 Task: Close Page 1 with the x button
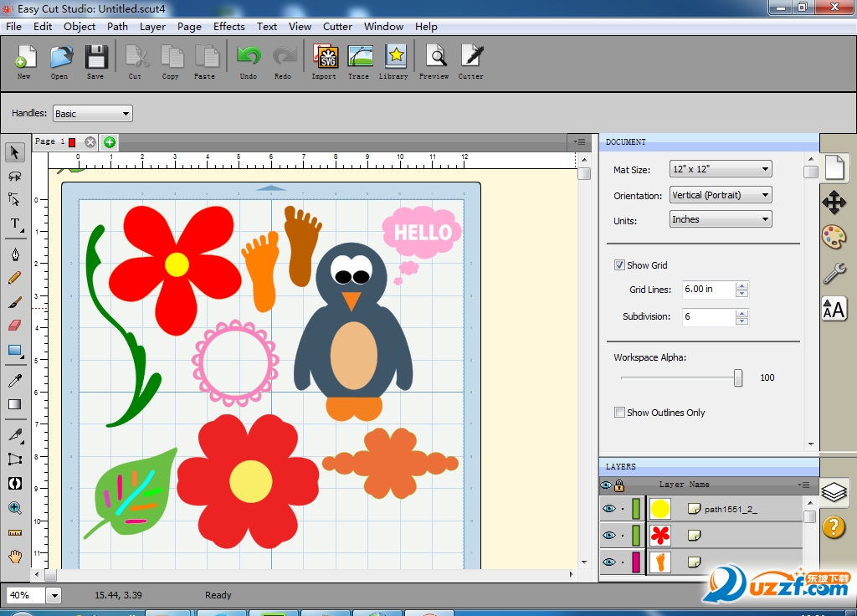90,142
